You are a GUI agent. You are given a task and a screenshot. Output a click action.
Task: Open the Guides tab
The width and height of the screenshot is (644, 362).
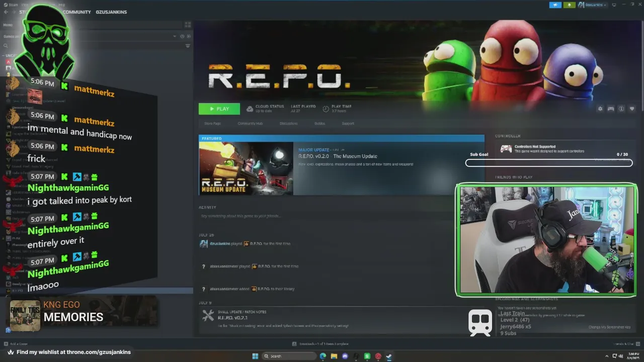click(319, 123)
